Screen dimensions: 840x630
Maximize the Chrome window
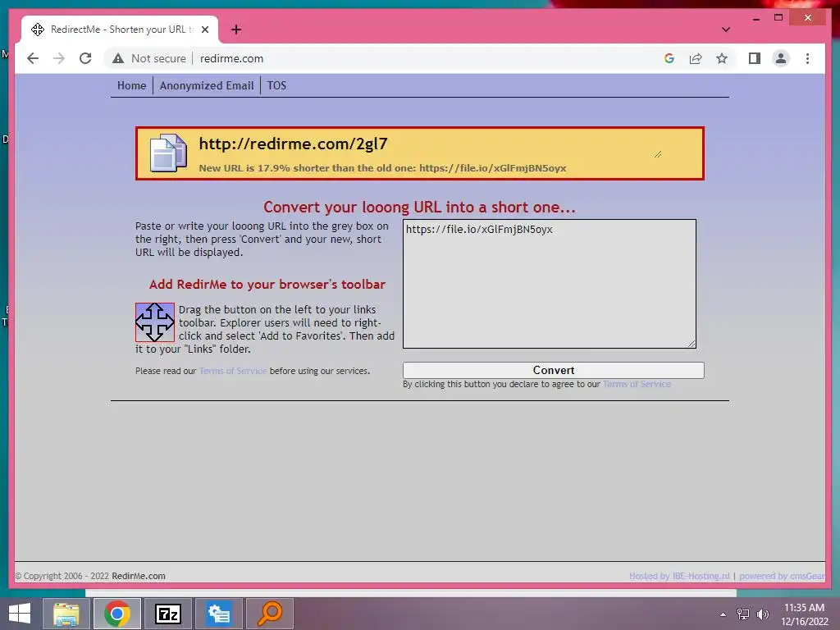coord(778,18)
